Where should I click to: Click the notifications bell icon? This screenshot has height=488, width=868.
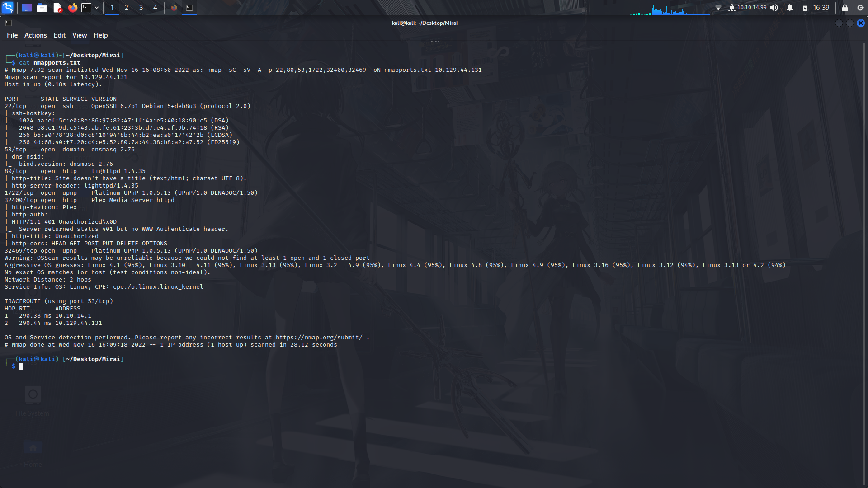[x=790, y=8]
